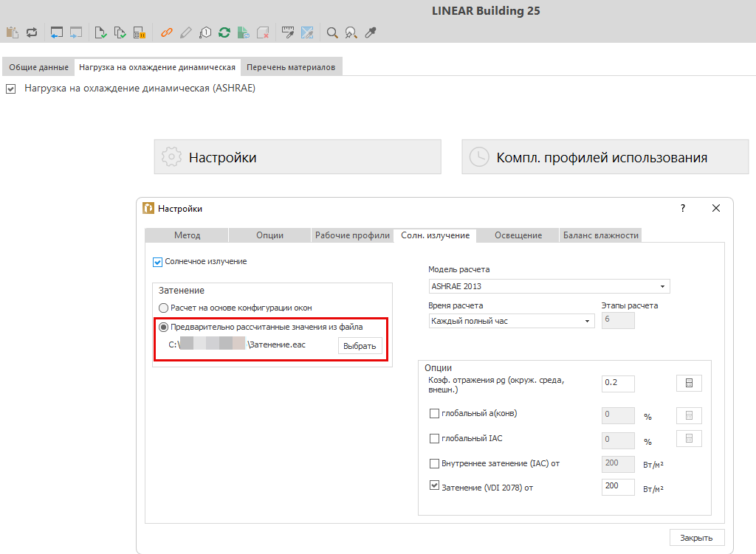Viewport: 756px width, 554px height.
Task: Click the eyedropper tool icon
Action: click(371, 32)
